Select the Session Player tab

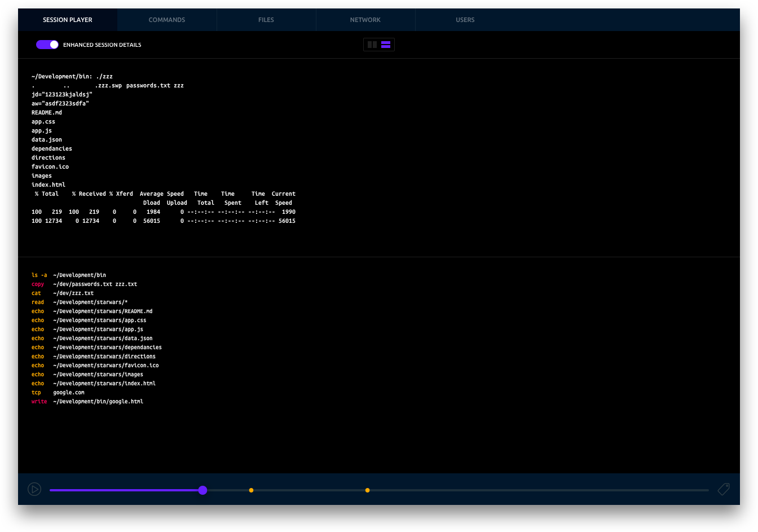pyautogui.click(x=68, y=20)
